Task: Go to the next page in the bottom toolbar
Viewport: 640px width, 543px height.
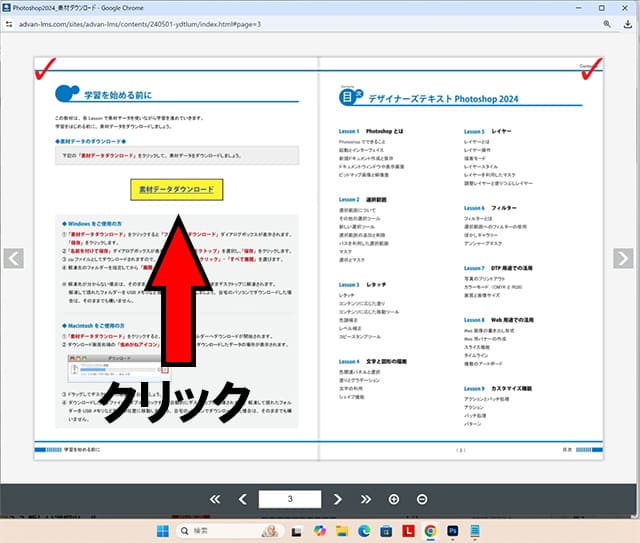Action: 337,499
